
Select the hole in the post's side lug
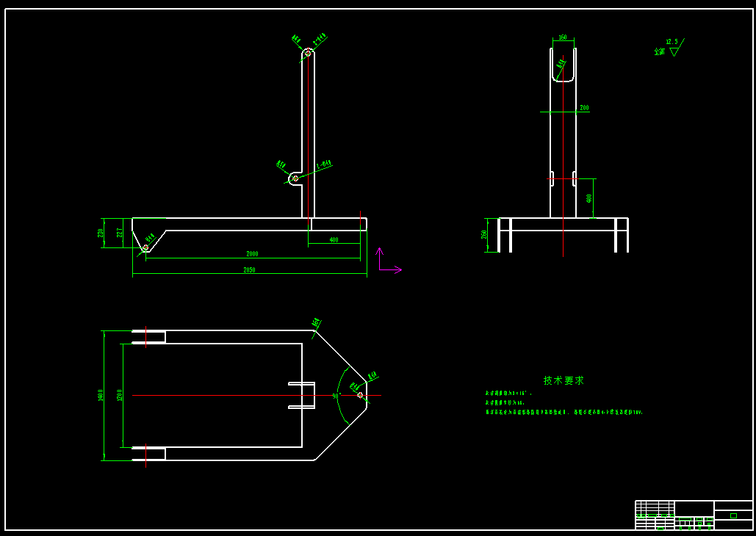(x=295, y=178)
